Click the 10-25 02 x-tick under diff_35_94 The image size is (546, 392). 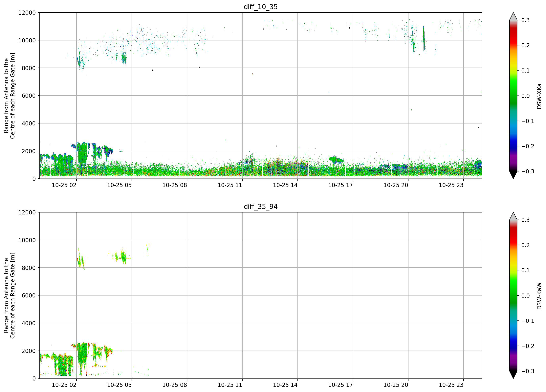tap(64, 385)
